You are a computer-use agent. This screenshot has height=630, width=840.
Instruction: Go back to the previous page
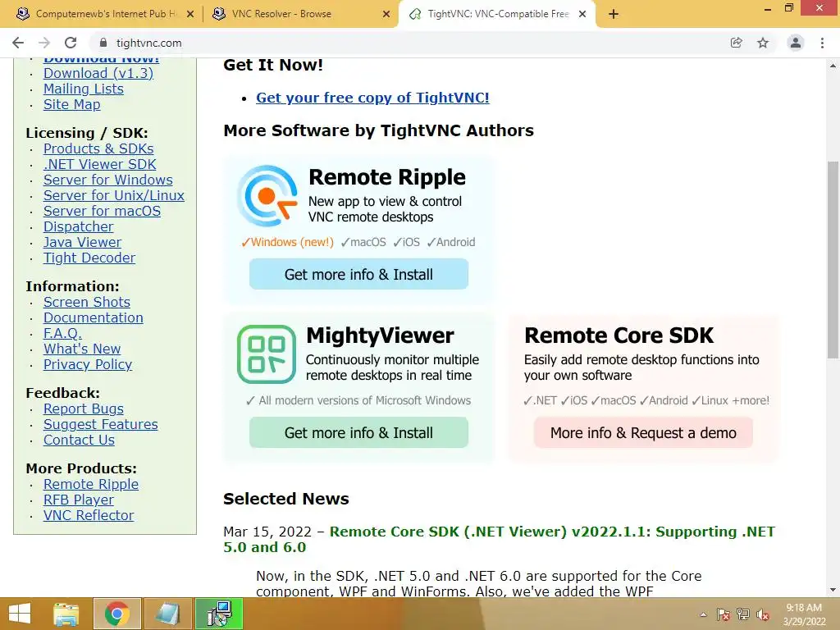coord(18,43)
